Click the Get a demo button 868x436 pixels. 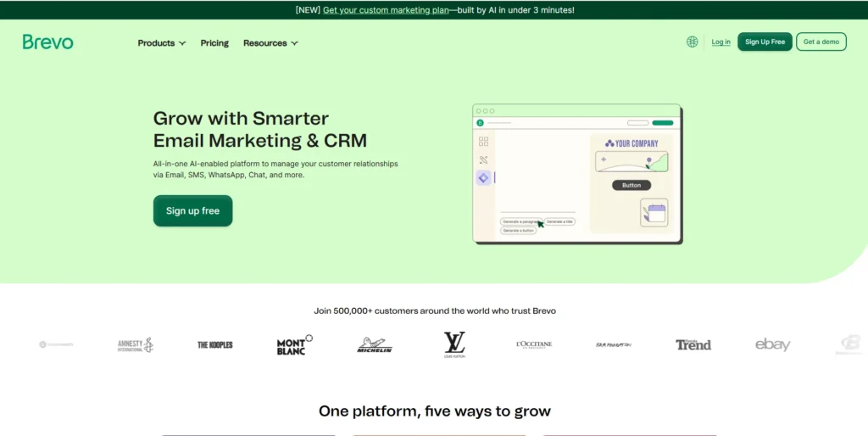821,42
